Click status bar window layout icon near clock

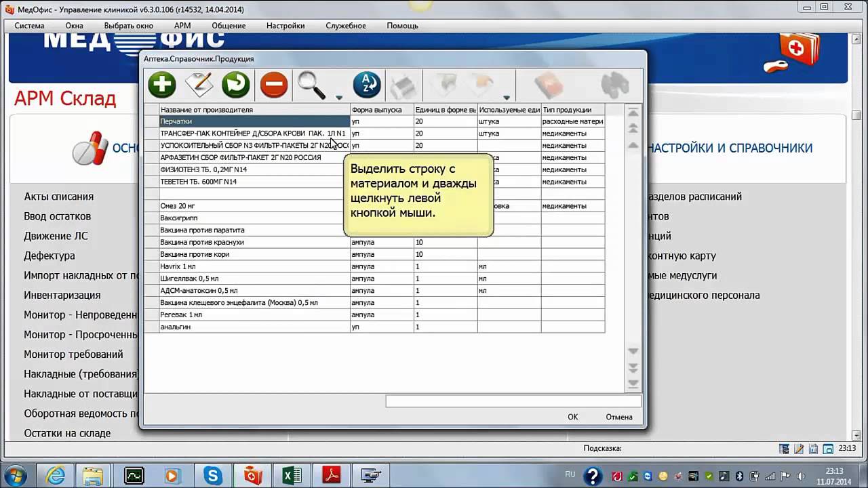coord(829,449)
